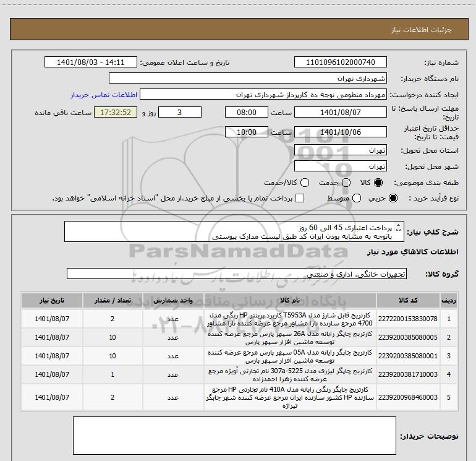Click the واحد شمارش column header
This screenshot has height=461, width=476.
click(x=173, y=300)
